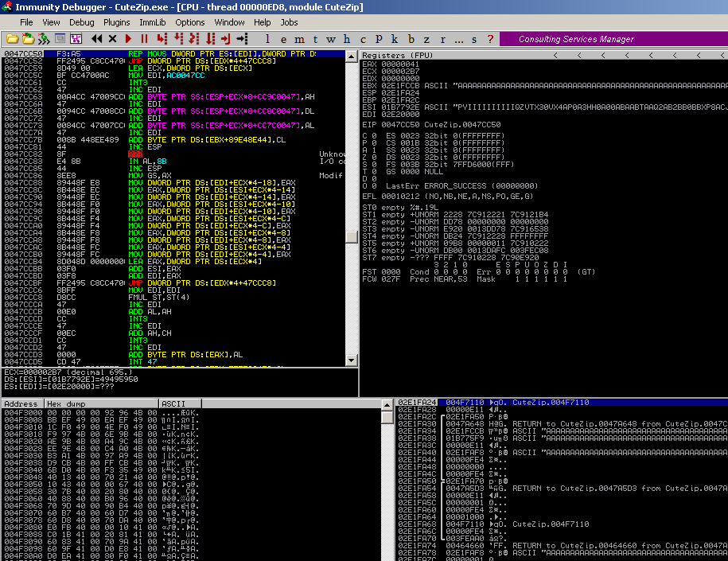Open the File menu
The height and width of the screenshot is (561, 728).
26,22
